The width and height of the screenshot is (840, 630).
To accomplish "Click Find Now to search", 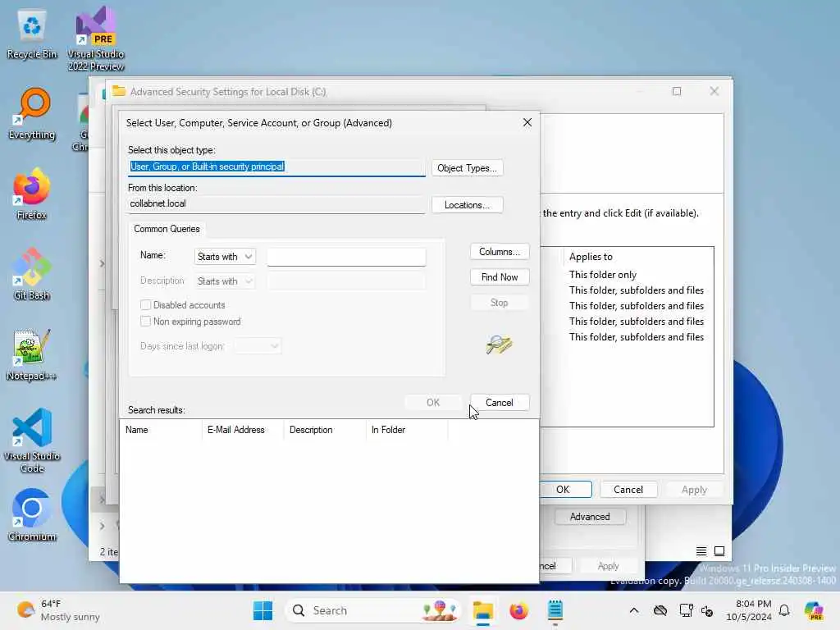I will tap(500, 277).
